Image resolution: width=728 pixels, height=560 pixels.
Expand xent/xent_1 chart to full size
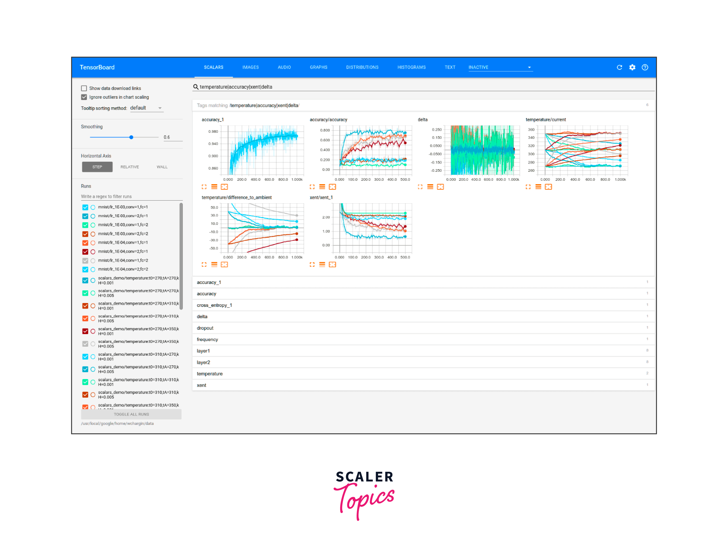pyautogui.click(x=312, y=265)
